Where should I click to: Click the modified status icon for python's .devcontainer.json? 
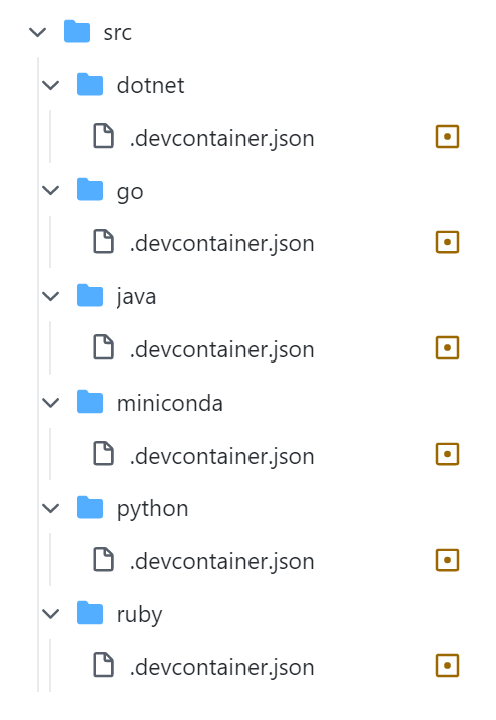click(447, 560)
